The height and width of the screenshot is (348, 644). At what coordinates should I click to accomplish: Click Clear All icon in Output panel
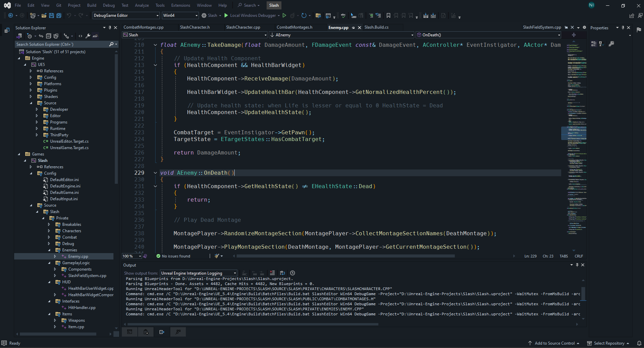tap(272, 273)
